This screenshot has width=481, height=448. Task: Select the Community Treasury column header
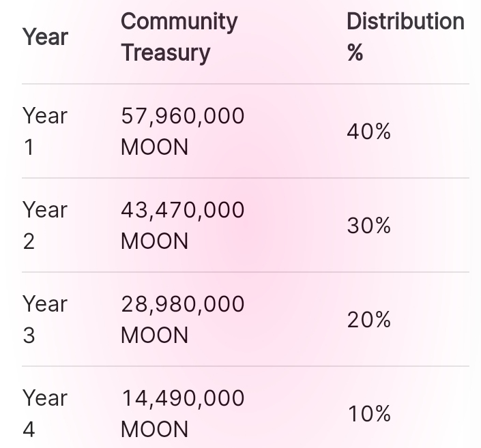[179, 37]
